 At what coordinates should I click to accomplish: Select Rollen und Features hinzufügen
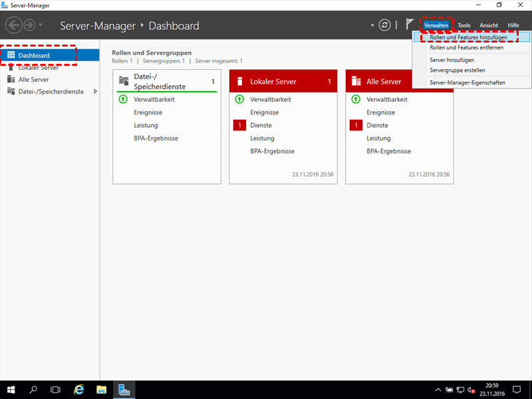click(467, 38)
